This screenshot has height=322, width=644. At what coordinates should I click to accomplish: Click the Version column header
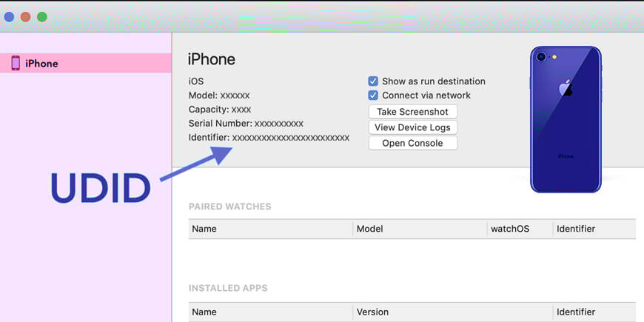[x=374, y=312]
